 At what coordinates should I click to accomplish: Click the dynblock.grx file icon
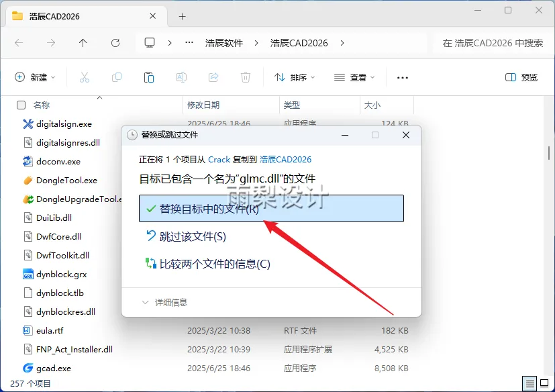(28, 274)
